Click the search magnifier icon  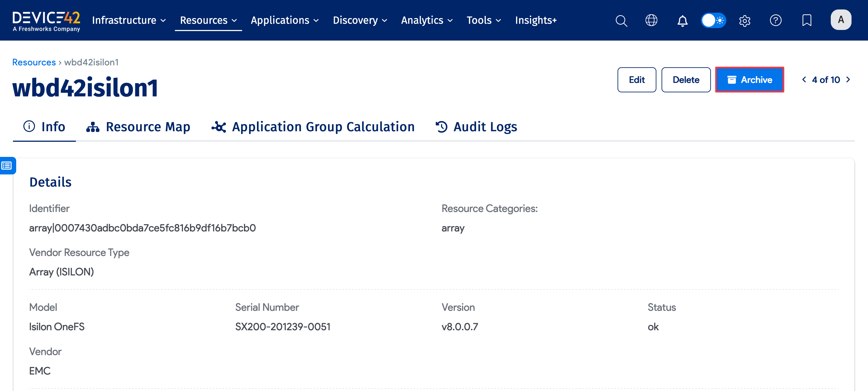point(621,21)
